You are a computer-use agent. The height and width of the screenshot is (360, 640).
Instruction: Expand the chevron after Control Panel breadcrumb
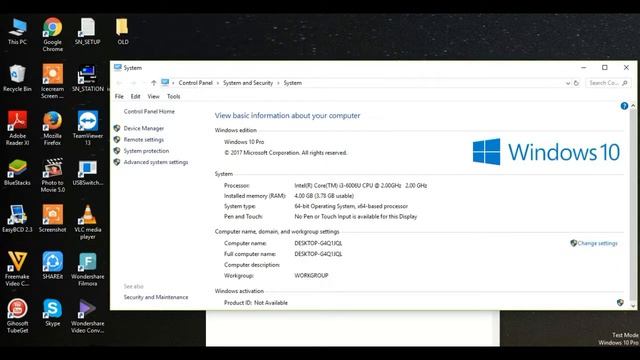click(x=218, y=83)
